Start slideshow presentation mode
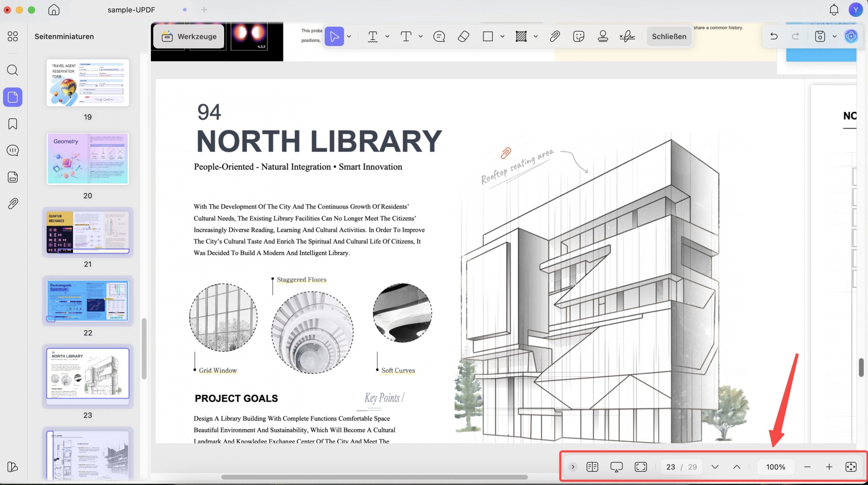 point(616,467)
